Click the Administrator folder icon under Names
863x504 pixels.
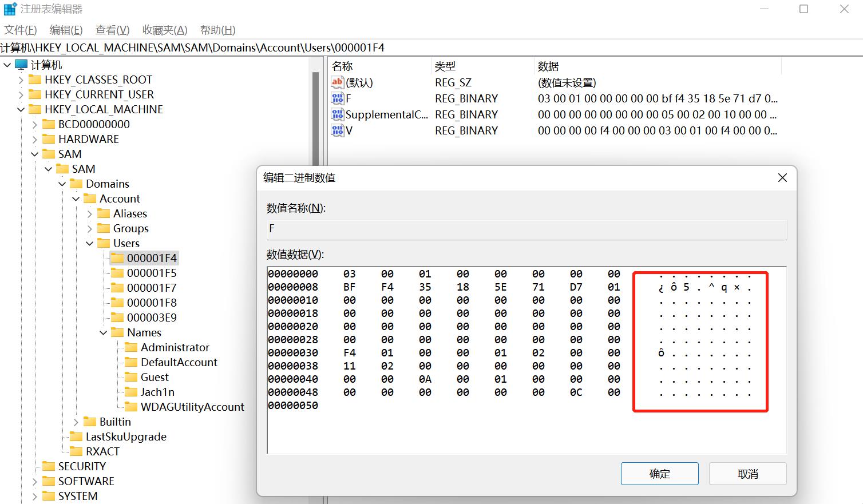pos(131,347)
